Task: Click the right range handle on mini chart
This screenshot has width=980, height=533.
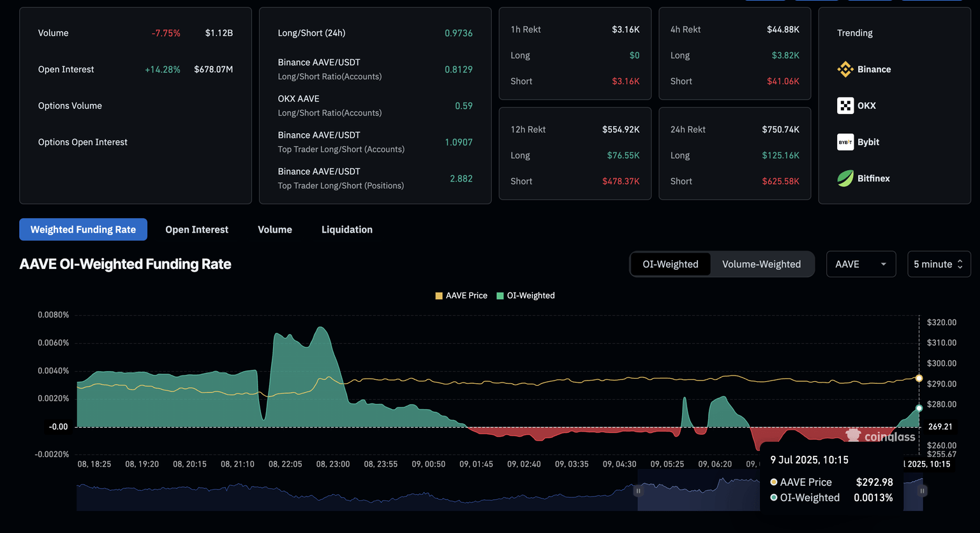Action: [923, 491]
